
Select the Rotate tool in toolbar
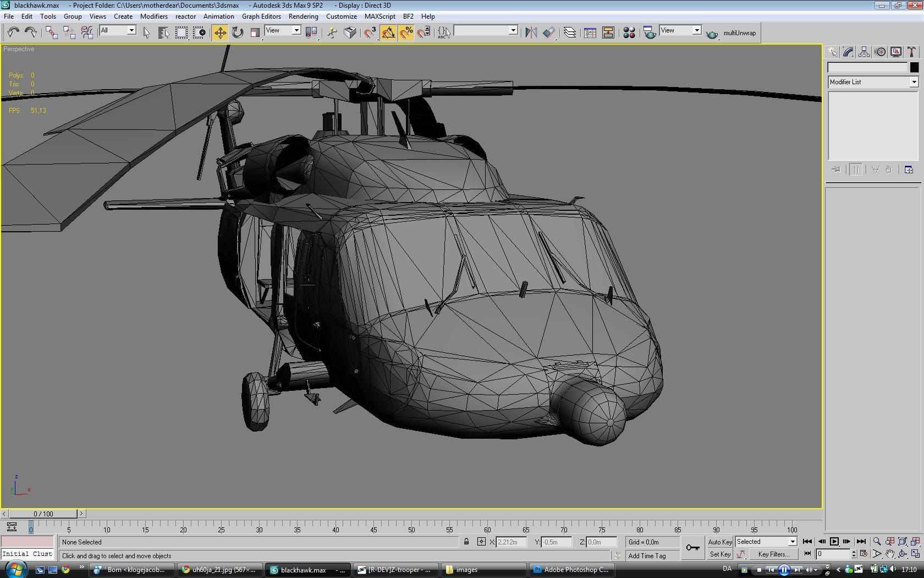click(238, 33)
